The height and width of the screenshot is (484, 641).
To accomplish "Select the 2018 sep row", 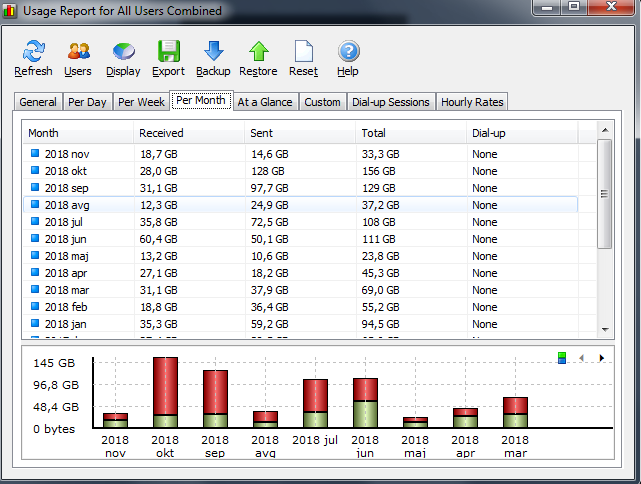I will [x=300, y=188].
